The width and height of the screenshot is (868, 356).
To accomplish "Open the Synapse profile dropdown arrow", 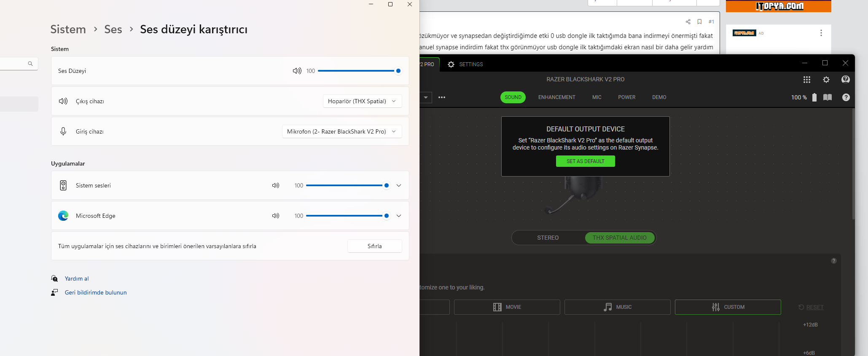I will click(426, 97).
